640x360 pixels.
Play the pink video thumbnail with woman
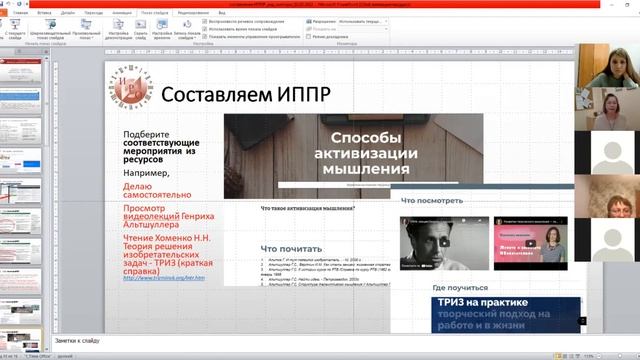pos(531,243)
